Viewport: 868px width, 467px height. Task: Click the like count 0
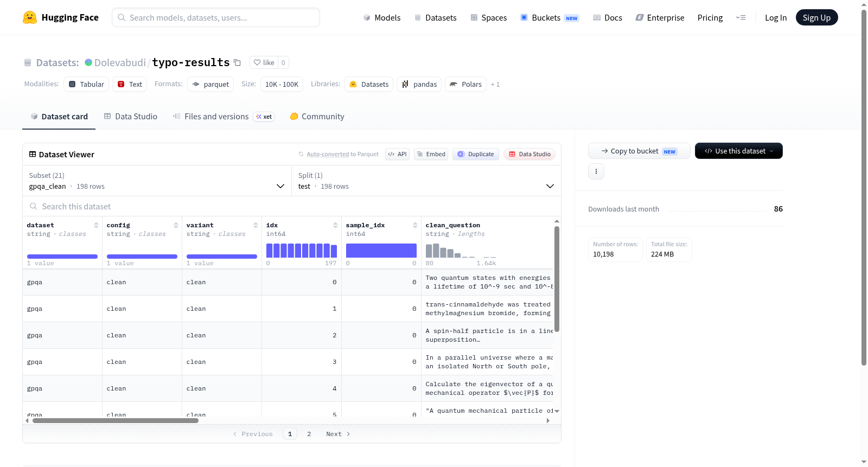click(x=283, y=62)
